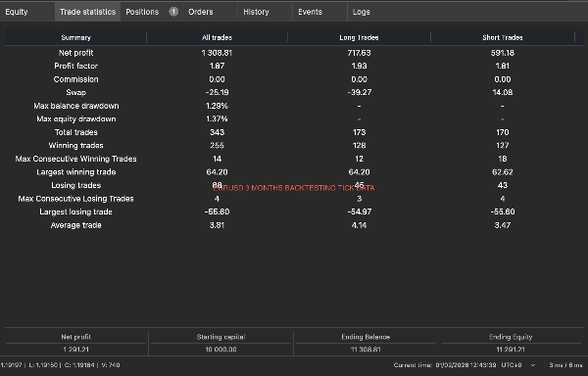Open the Events tab
The height and width of the screenshot is (376, 588).
[310, 12]
